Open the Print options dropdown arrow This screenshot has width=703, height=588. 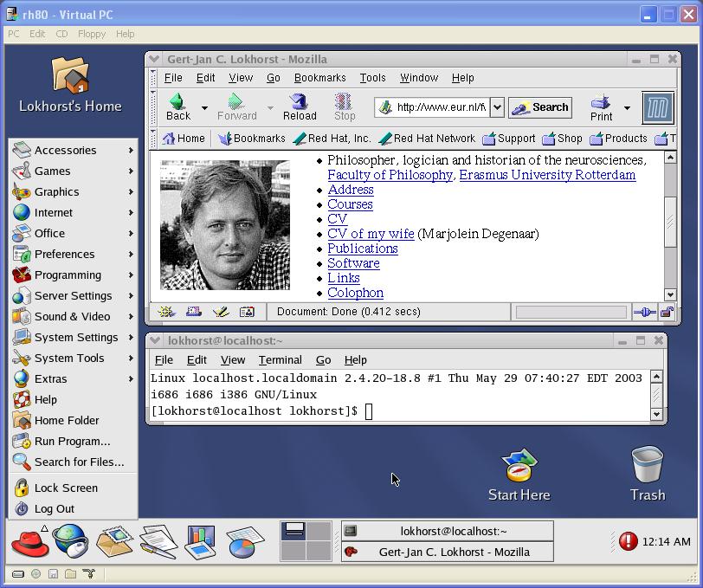[627, 107]
